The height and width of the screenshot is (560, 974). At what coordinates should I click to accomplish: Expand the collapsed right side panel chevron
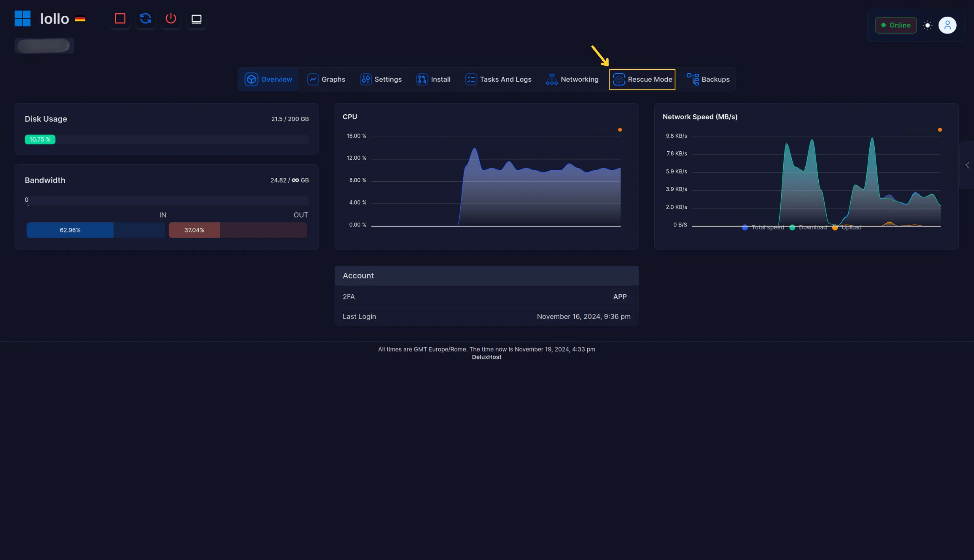pyautogui.click(x=967, y=166)
